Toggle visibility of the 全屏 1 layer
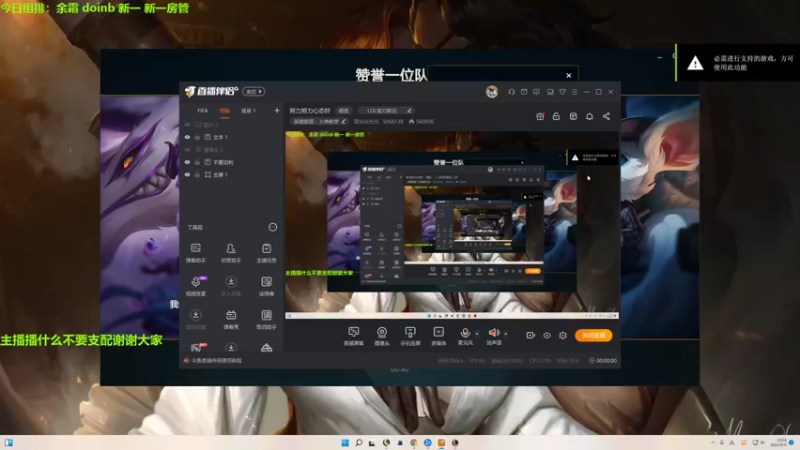Viewport: 800px width, 450px height. pos(187,174)
